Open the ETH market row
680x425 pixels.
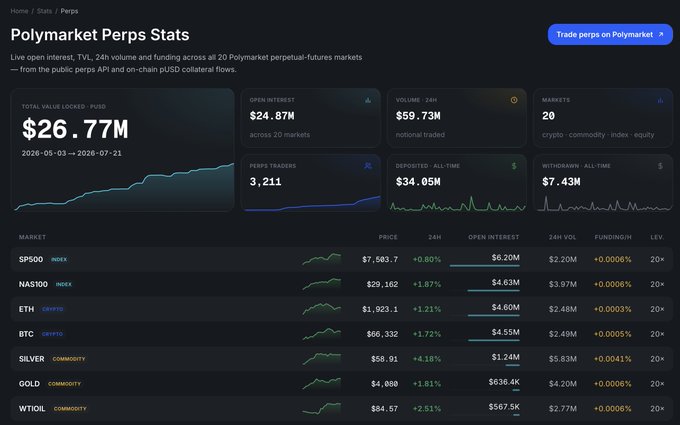click(x=342, y=309)
